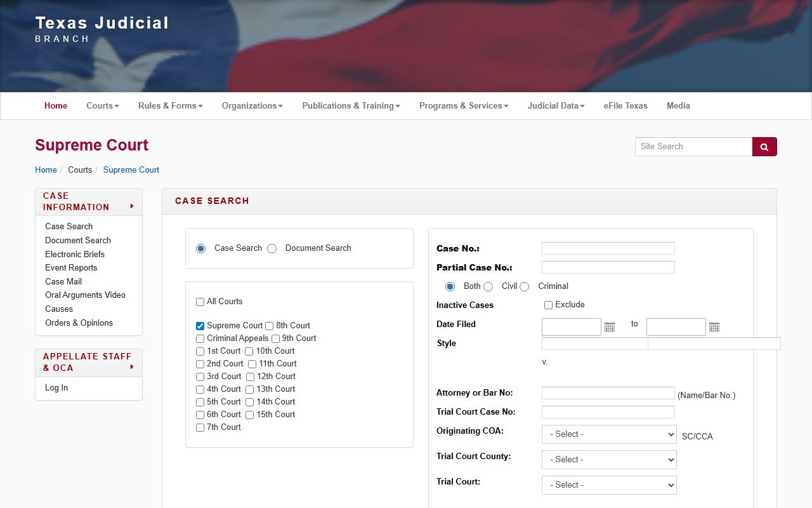This screenshot has height=508, width=812.
Task: Click the Log In link
Action: click(56, 388)
